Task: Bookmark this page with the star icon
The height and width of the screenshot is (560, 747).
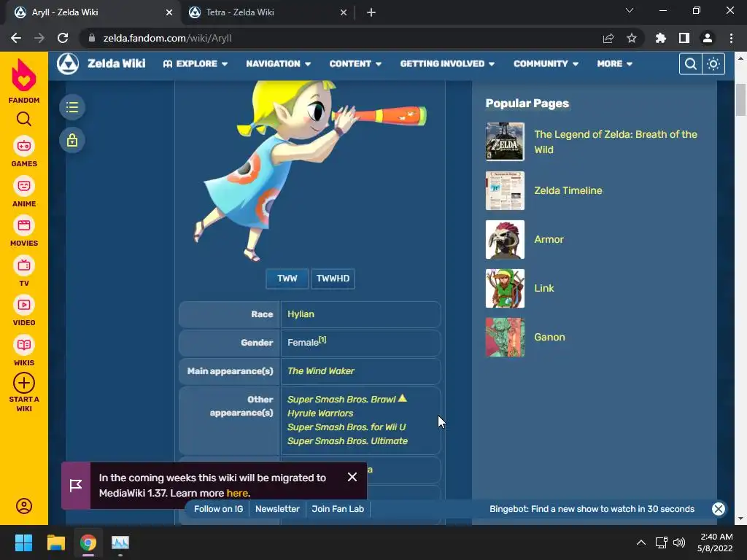Action: pyautogui.click(x=631, y=38)
